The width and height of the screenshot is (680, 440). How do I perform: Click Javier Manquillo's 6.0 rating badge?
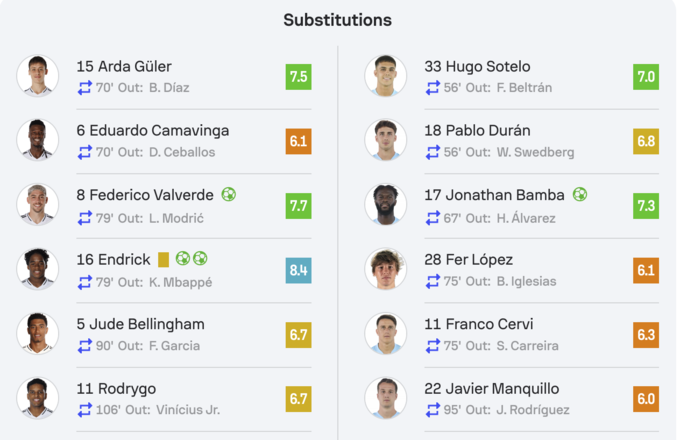click(x=646, y=398)
